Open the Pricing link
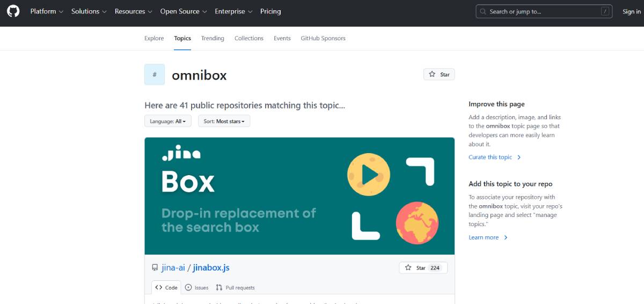644x304 pixels. pos(270,11)
